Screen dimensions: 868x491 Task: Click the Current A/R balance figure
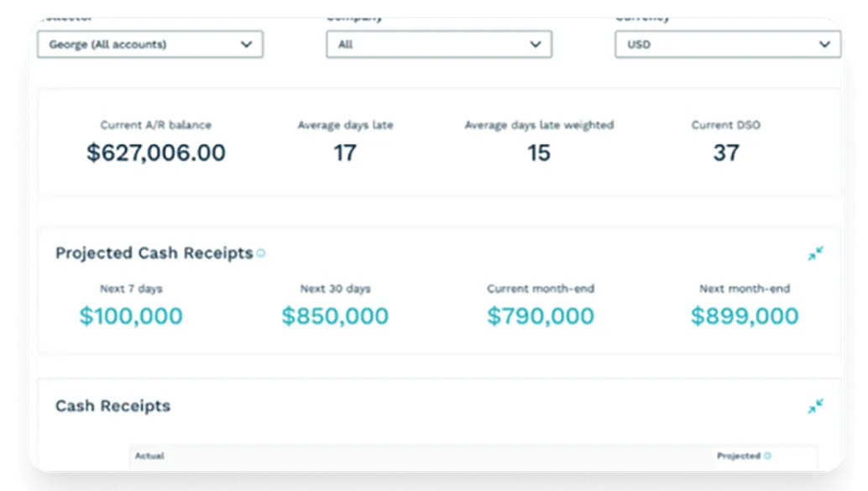coord(154,153)
